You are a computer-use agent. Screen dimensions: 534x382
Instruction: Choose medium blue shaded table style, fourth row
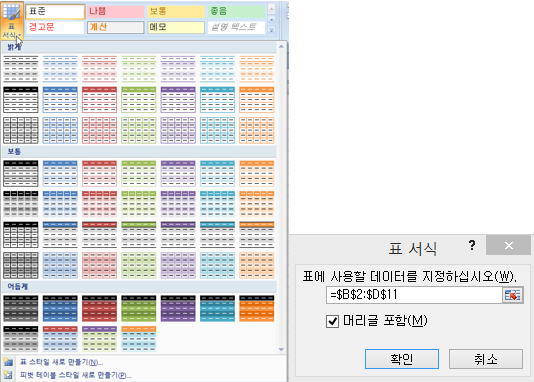coord(60,265)
